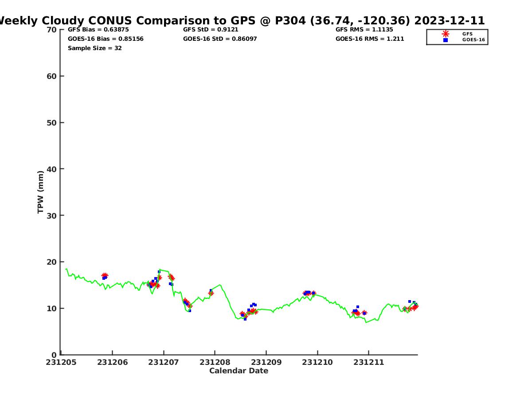Click the GOES-16 legend label

point(473,40)
